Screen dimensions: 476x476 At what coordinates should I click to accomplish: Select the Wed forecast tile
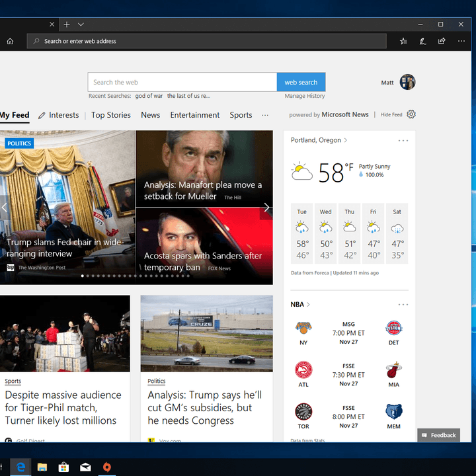point(325,233)
